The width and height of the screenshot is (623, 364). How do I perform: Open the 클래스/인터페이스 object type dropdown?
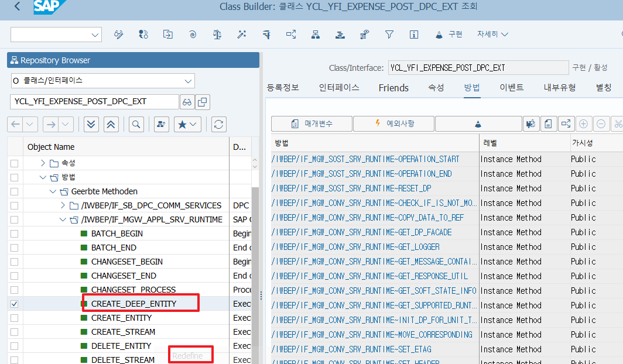(188, 81)
